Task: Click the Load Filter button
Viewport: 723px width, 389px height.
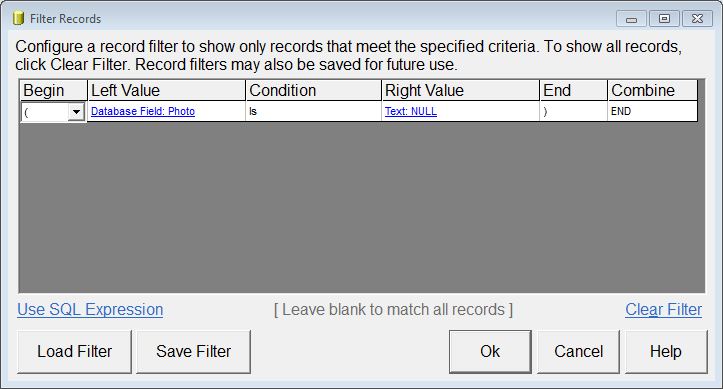Action: tap(74, 352)
